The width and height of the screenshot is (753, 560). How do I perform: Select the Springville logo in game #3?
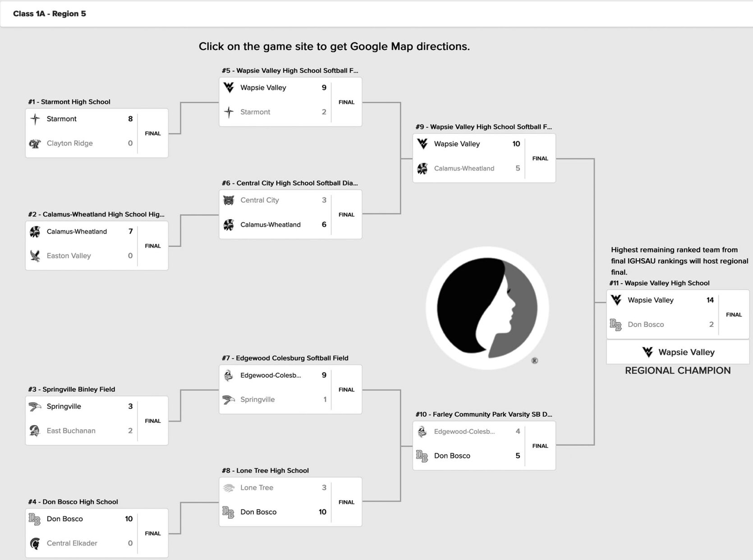click(x=35, y=406)
